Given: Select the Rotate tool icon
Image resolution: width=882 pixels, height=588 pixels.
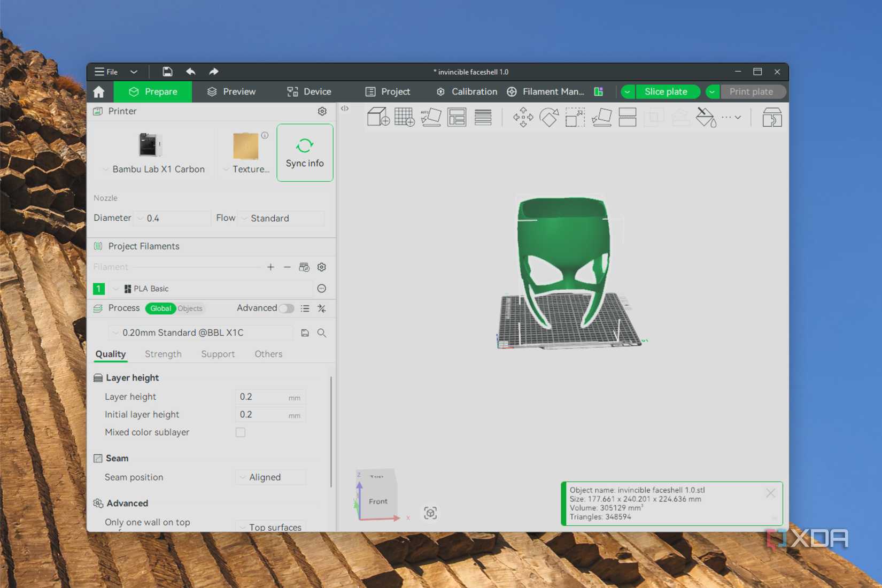Looking at the screenshot, I should [549, 117].
